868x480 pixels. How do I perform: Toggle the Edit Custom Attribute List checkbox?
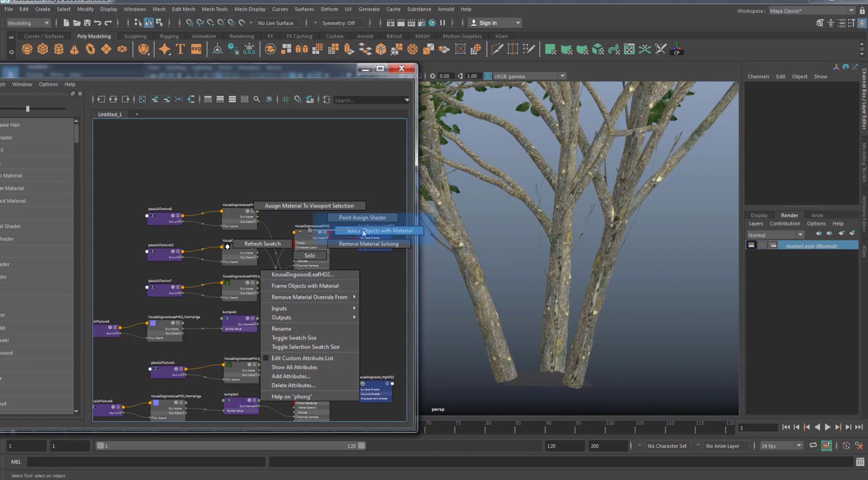point(266,358)
